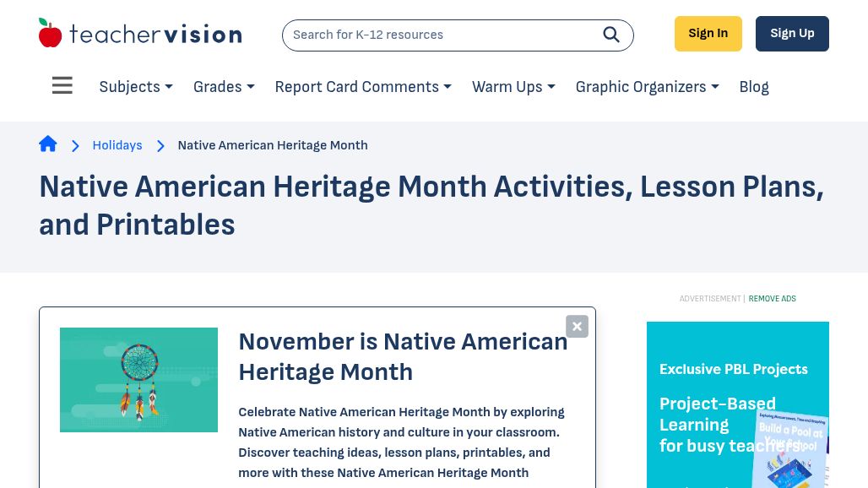The width and height of the screenshot is (868, 488).
Task: Open the Holidays breadcrumb link
Action: 117,145
